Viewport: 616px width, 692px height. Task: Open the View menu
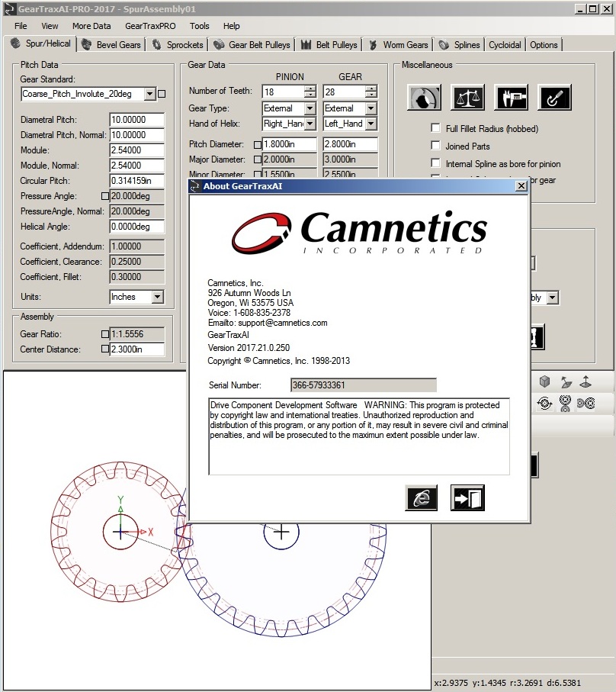pyautogui.click(x=50, y=26)
